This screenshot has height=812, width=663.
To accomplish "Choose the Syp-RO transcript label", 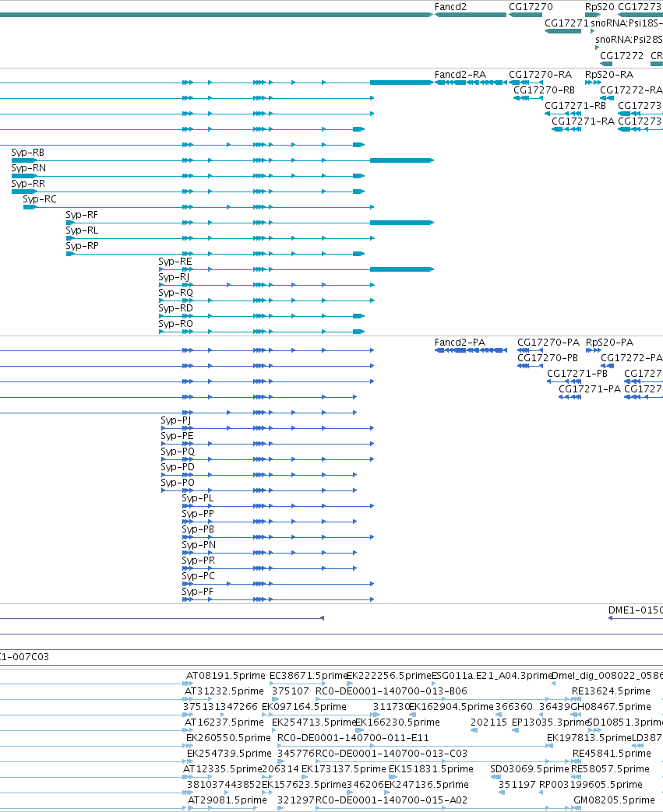I will pyautogui.click(x=175, y=324).
